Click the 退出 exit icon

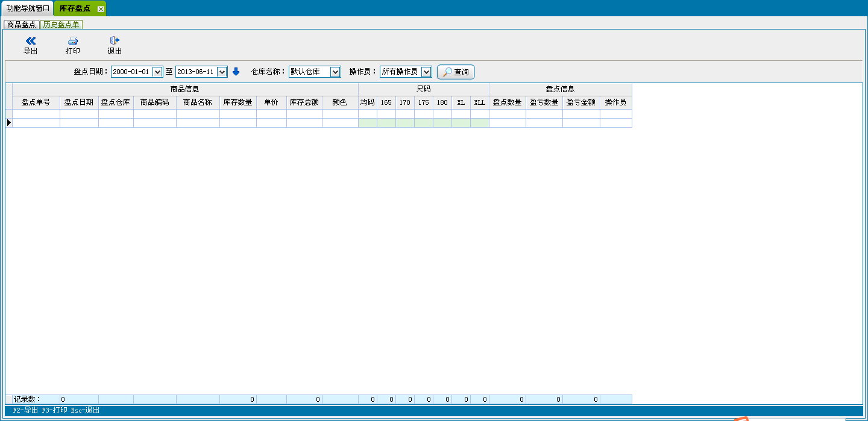click(x=115, y=41)
